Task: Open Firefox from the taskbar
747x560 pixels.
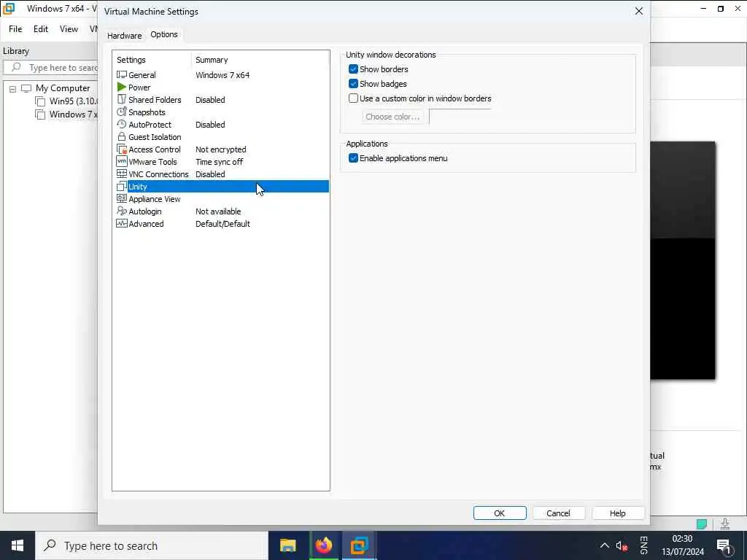Action: point(323,545)
